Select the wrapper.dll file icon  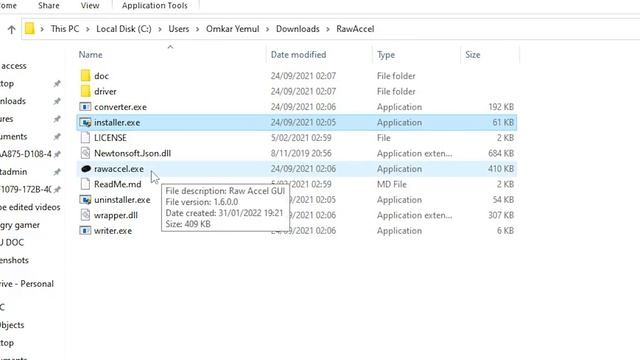pos(85,215)
